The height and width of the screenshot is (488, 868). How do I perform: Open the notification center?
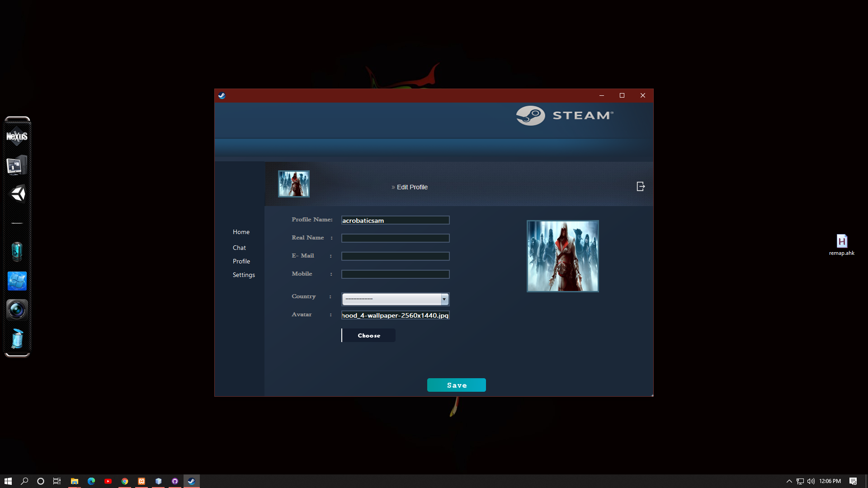point(853,481)
